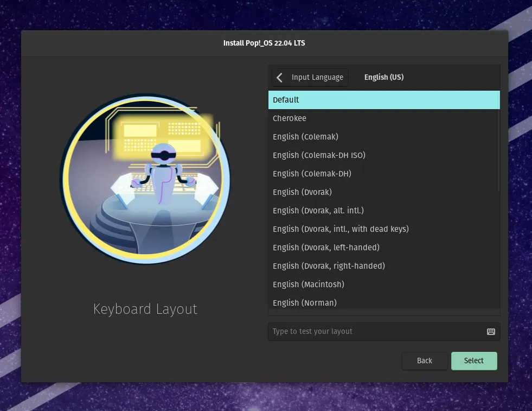Select English (Dvorak) layout
The width and height of the screenshot is (532, 411).
click(383, 192)
